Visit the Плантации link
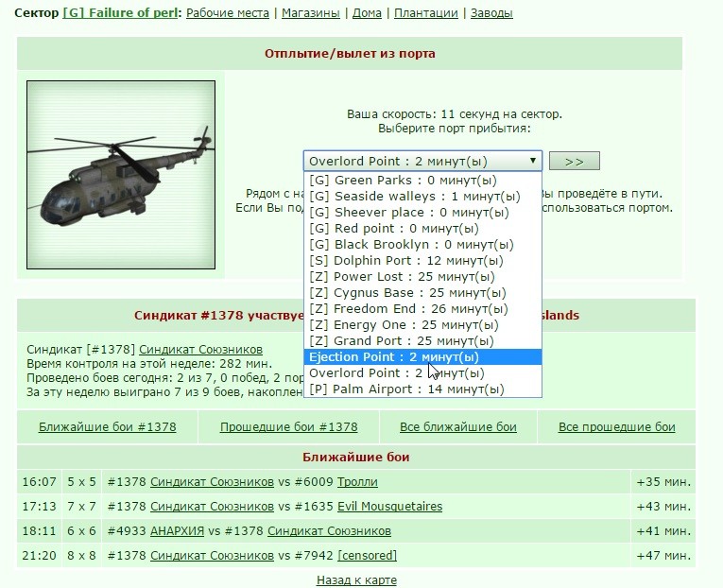Viewport: 723px width, 588px height. (x=425, y=13)
